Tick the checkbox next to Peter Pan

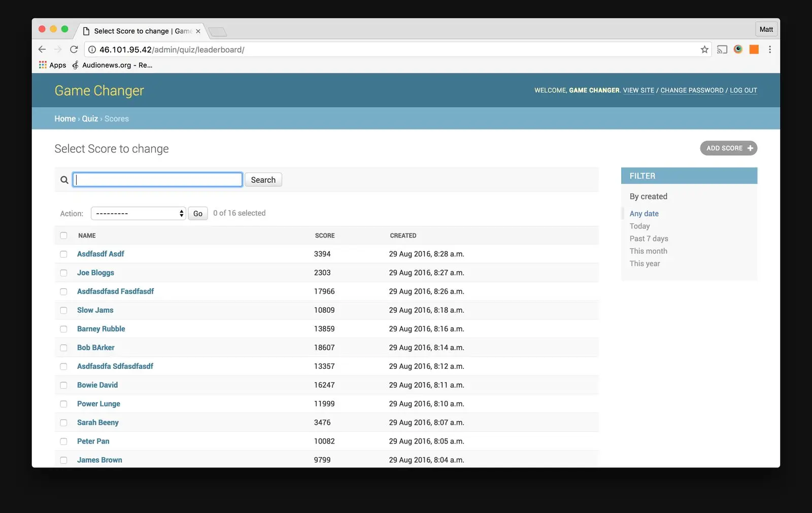63,441
